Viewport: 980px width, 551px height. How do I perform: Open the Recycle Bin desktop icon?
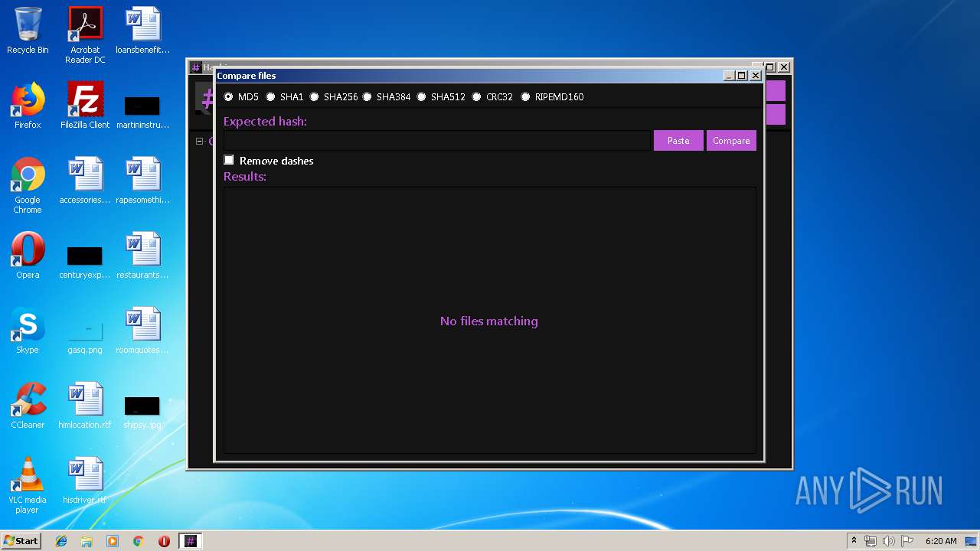pyautogui.click(x=28, y=31)
